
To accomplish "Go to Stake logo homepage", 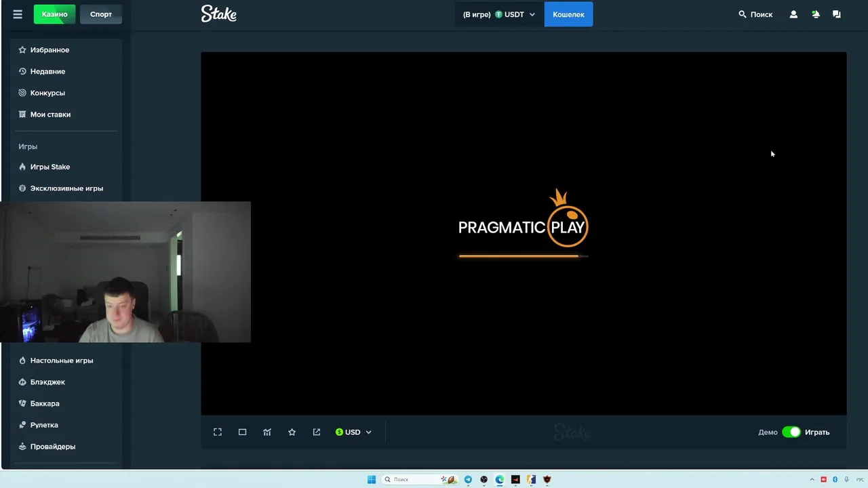I will click(218, 14).
